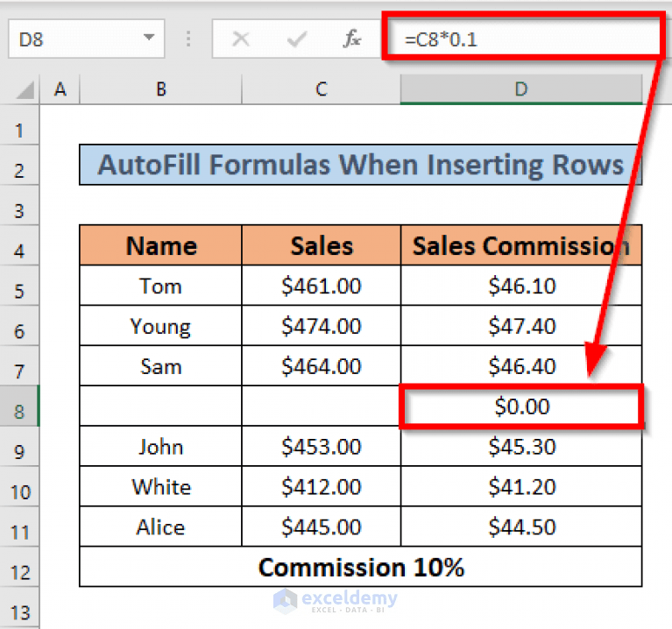Select the commission cell $46.40
The width and height of the screenshot is (672, 629).
521,365
